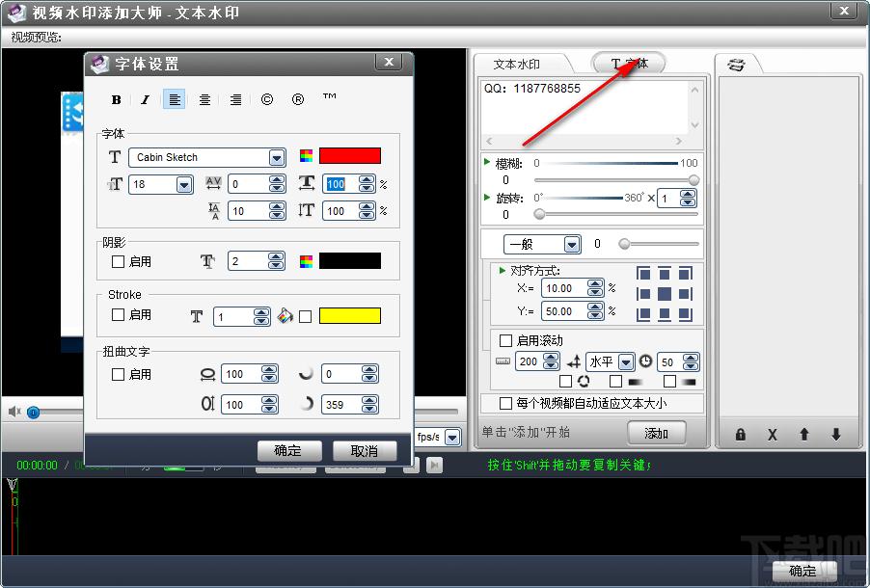This screenshot has height=588, width=870.
Task: Click the lock icon in layer list
Action: (740, 435)
